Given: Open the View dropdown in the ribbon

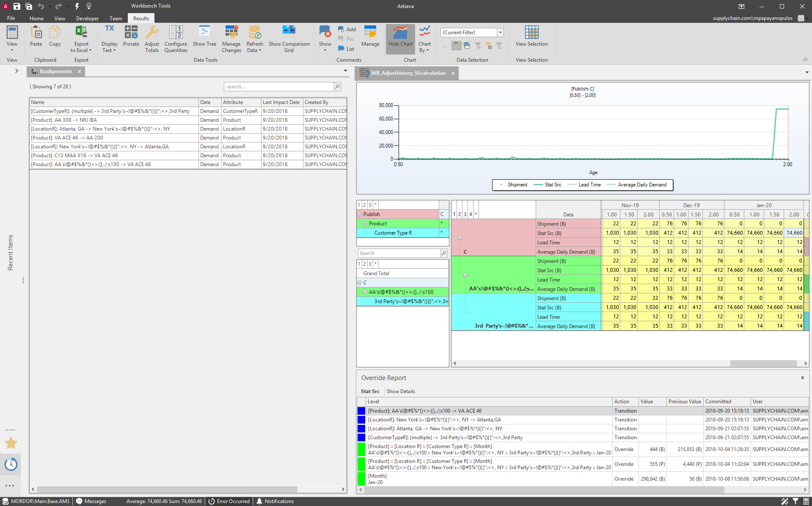Looking at the screenshot, I should point(12,39).
